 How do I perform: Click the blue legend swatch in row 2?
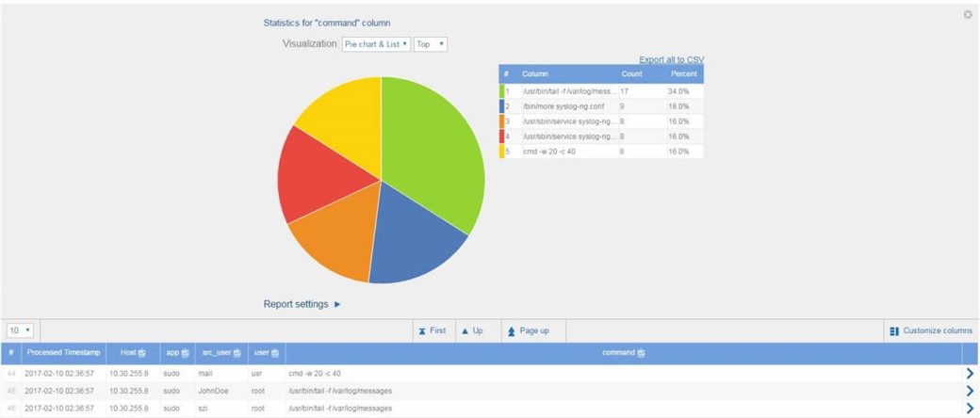click(501, 106)
